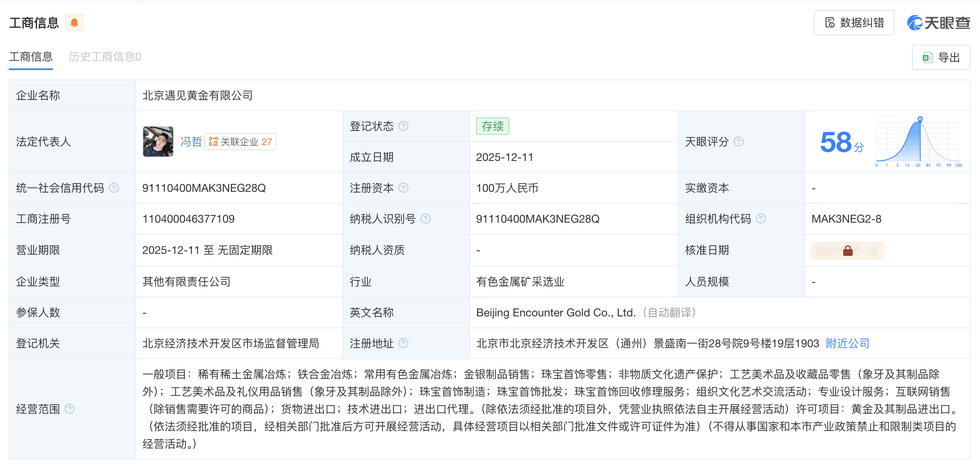The image size is (980, 473).
Task: Click the legal representative photo thumbnail
Action: (158, 142)
